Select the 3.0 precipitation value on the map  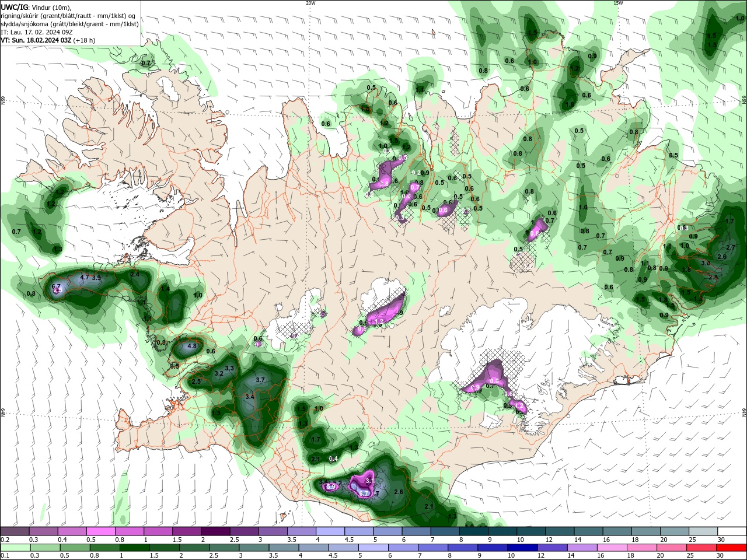[x=705, y=263]
